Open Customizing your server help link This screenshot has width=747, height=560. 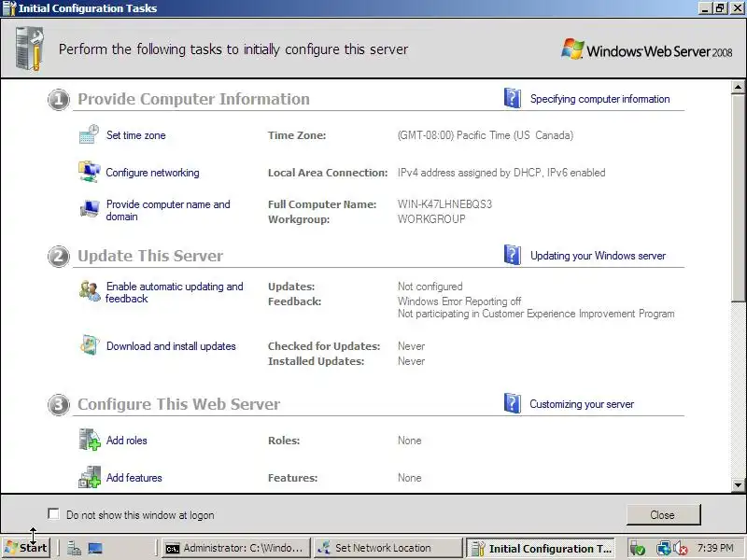[582, 404]
